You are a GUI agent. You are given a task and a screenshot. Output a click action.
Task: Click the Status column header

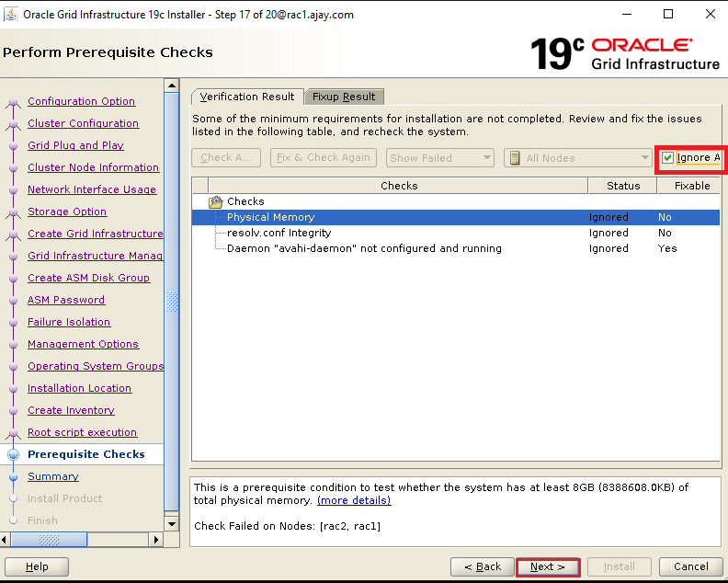[622, 186]
